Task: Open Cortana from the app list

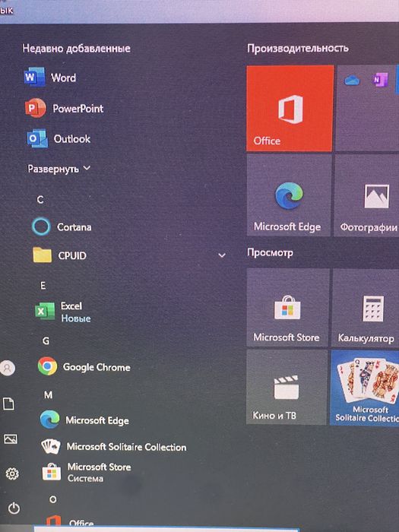Action: [x=62, y=226]
